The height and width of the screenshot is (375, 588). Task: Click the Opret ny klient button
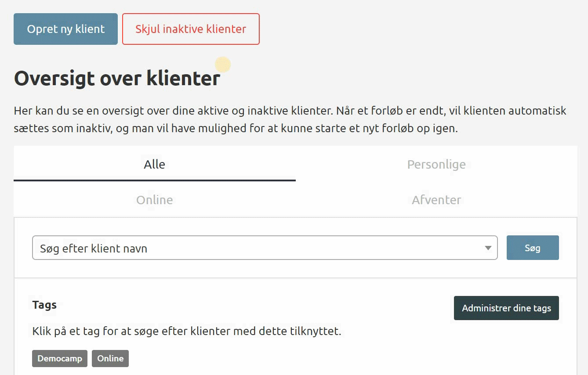click(x=65, y=29)
